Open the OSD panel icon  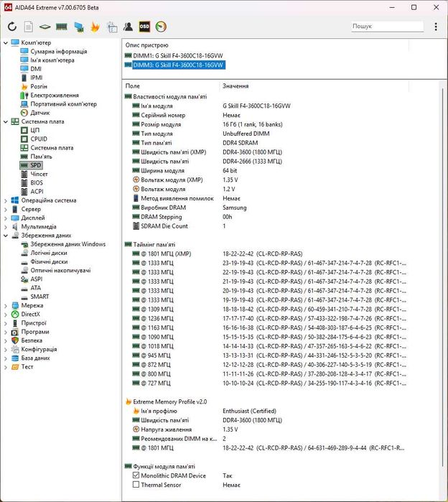(x=144, y=27)
